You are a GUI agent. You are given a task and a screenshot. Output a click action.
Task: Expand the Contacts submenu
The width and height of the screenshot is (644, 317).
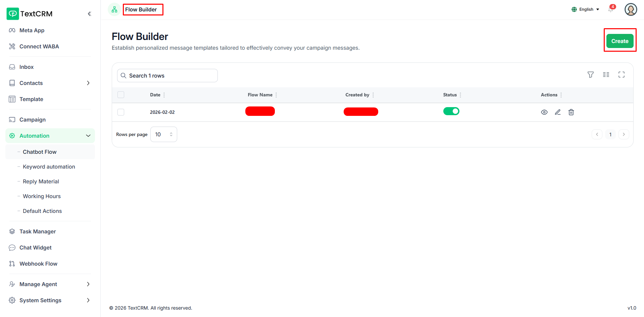tap(88, 83)
